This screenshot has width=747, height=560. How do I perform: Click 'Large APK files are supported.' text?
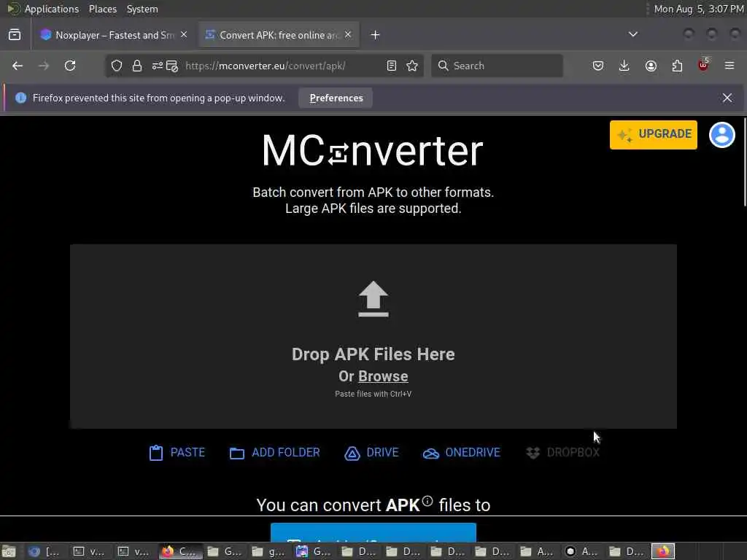(373, 209)
